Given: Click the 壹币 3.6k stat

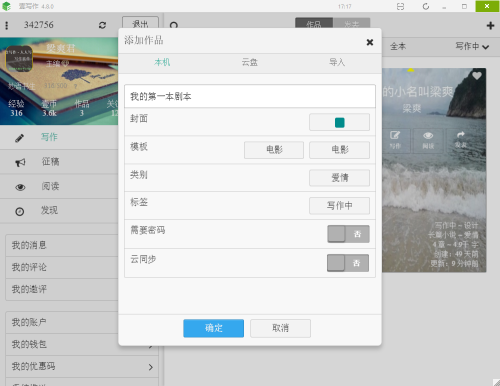Looking at the screenshot, I should [49, 108].
